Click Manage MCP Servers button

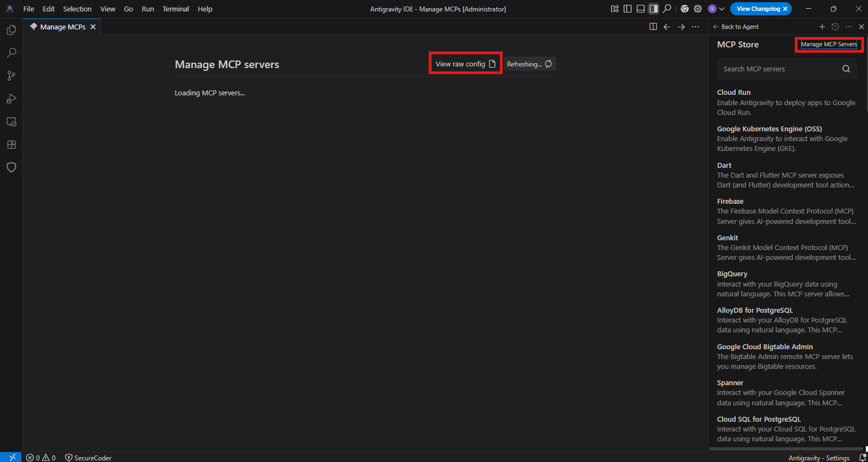pyautogui.click(x=829, y=44)
